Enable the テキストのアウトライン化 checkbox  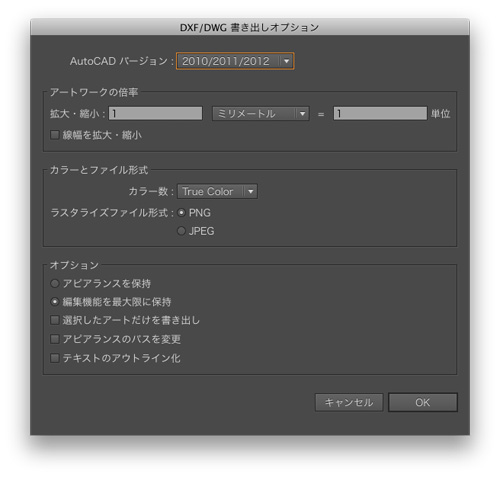[54, 358]
